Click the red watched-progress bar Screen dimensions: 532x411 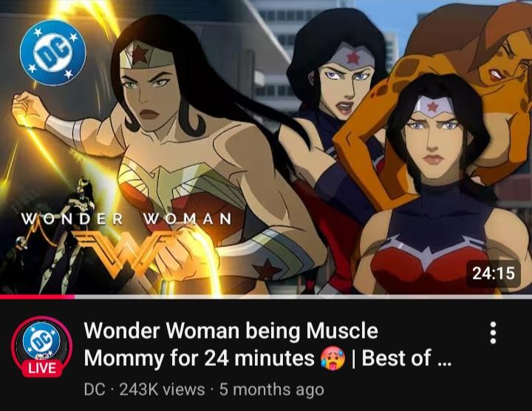(x=38, y=297)
